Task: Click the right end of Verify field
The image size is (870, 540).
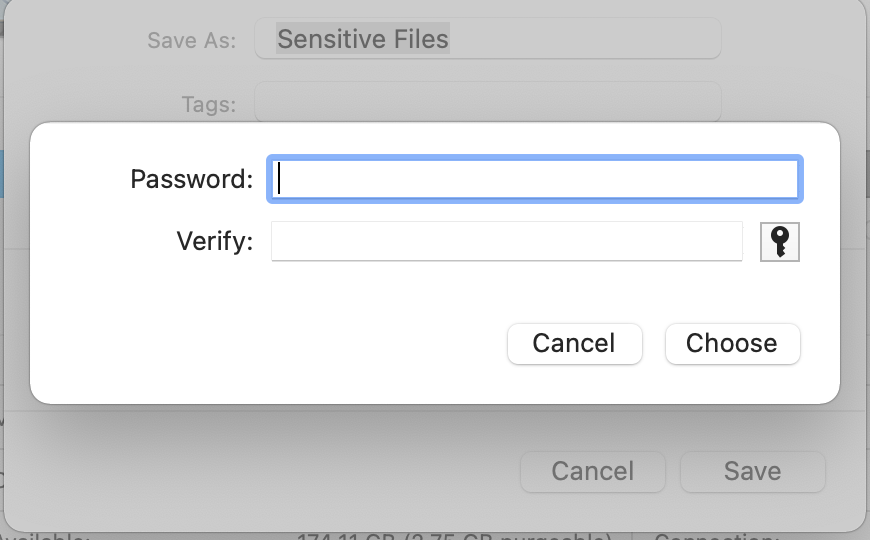Action: [x=732, y=241]
